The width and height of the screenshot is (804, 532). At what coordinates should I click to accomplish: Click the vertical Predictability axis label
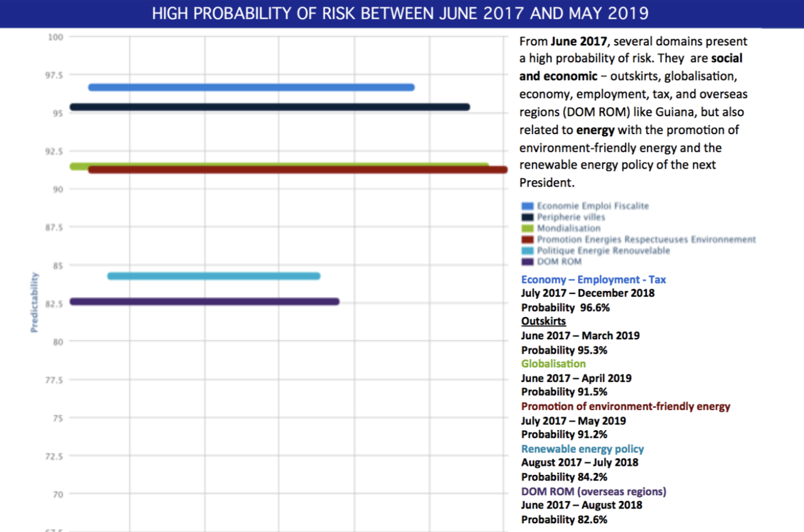point(35,302)
